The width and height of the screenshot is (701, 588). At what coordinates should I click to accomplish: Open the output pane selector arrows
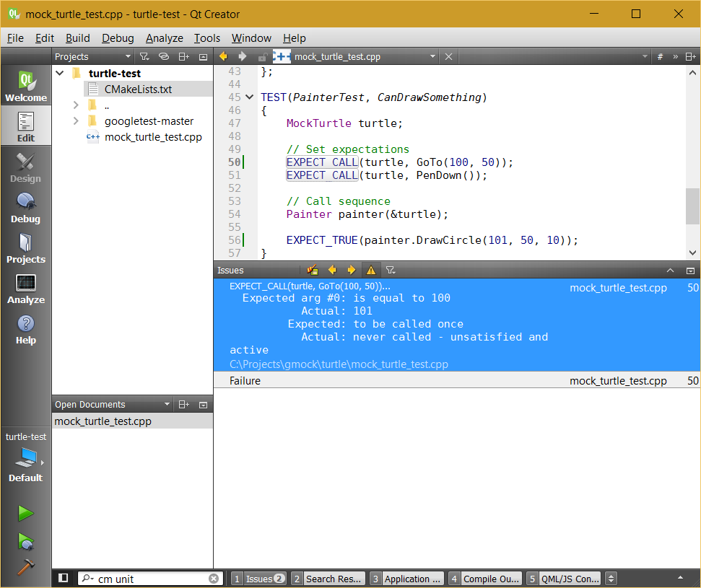point(611,579)
